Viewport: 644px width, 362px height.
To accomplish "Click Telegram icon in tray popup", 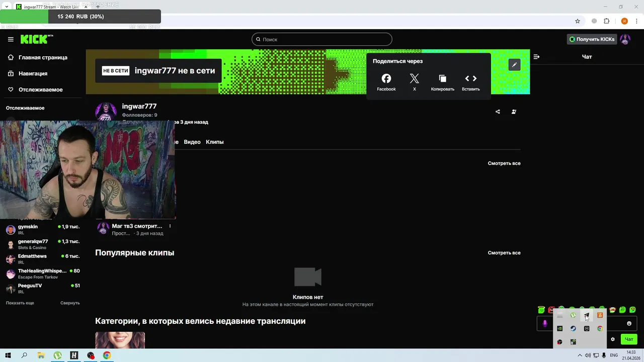I will (587, 315).
